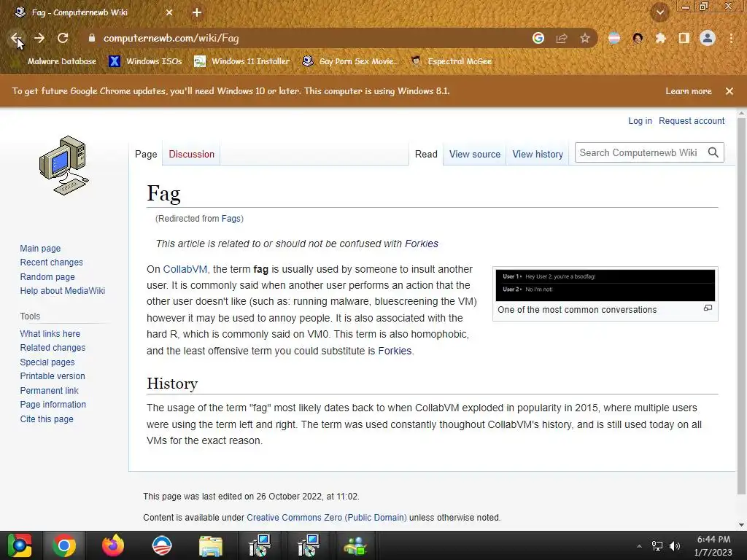Open the taskbar network status icon
The width and height of the screenshot is (747, 560).
coord(657,546)
